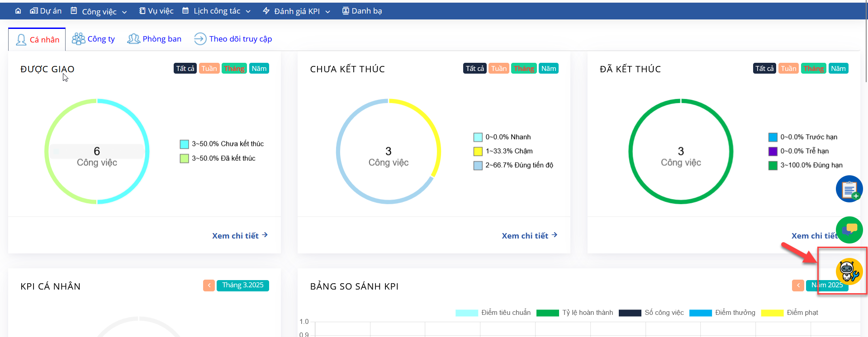868x337 pixels.
Task: Click the Nhanh legend swatch
Action: click(x=478, y=137)
